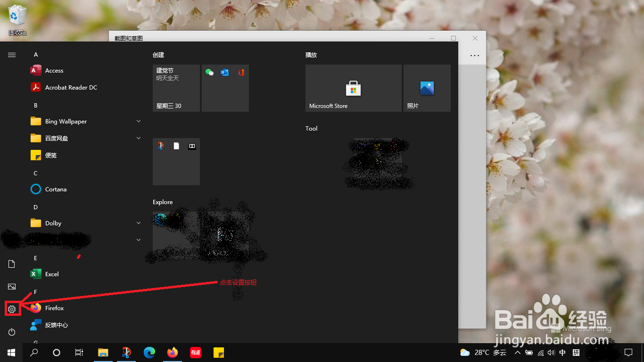Open Task View on the taskbar
Screen dimensions: 644x362
coord(79,353)
